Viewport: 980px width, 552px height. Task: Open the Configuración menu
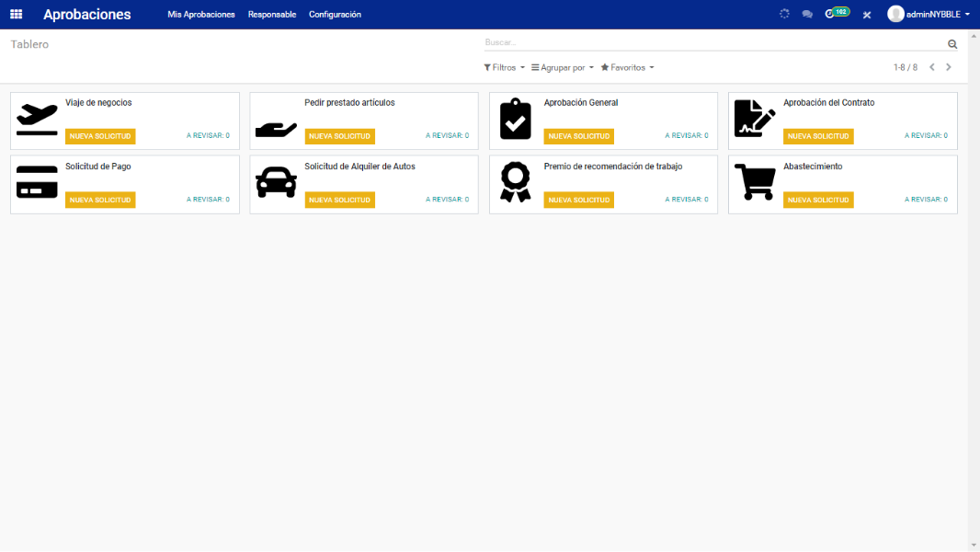(x=335, y=14)
